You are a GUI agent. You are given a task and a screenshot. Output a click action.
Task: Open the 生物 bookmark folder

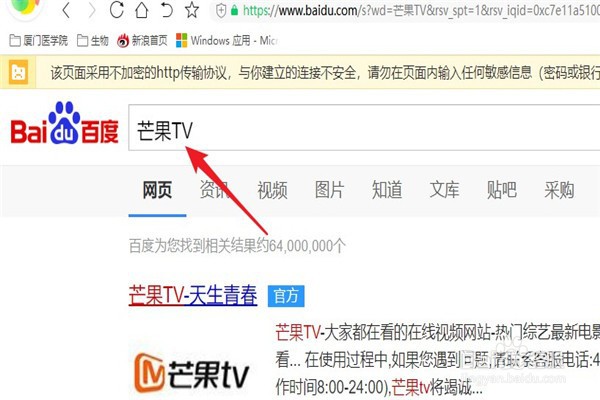click(x=93, y=40)
